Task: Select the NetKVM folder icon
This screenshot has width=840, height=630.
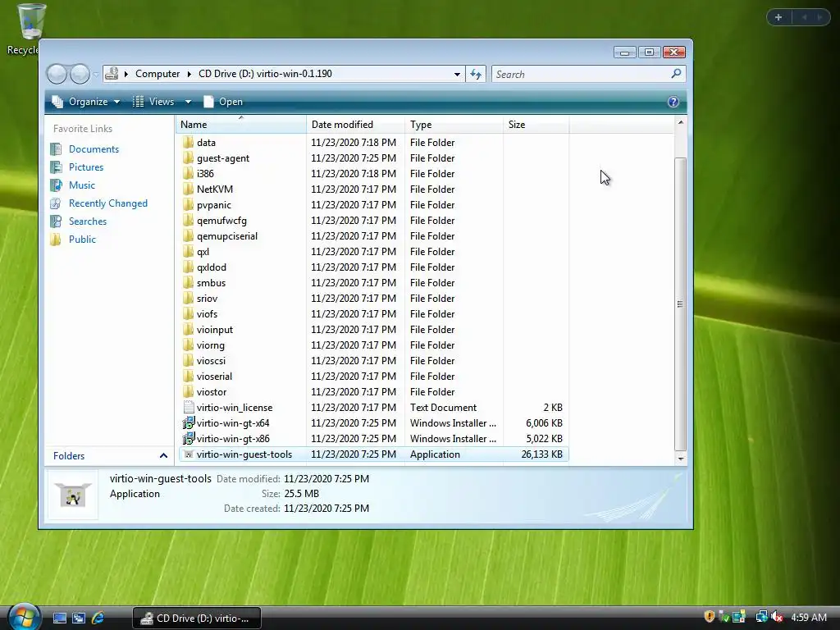Action: (188, 189)
